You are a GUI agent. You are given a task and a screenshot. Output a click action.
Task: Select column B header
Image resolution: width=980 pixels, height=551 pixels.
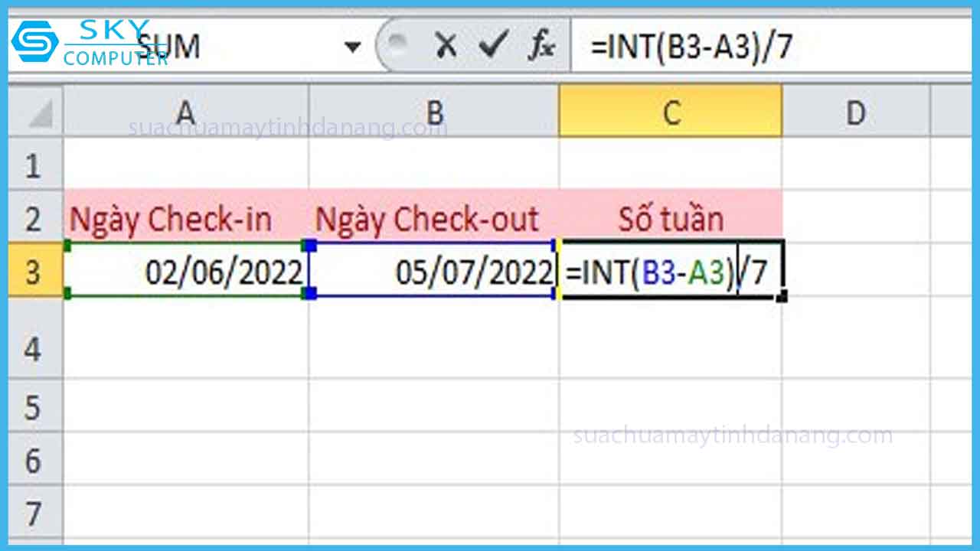(434, 113)
